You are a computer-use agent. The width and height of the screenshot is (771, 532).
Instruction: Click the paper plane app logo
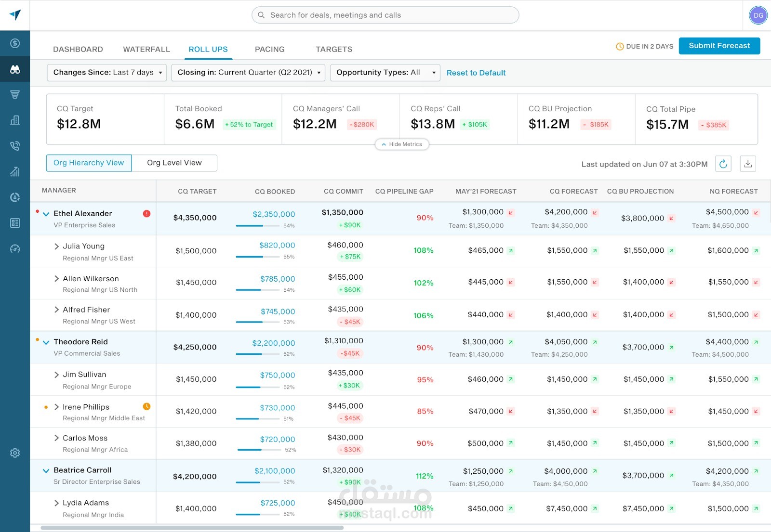[15, 15]
